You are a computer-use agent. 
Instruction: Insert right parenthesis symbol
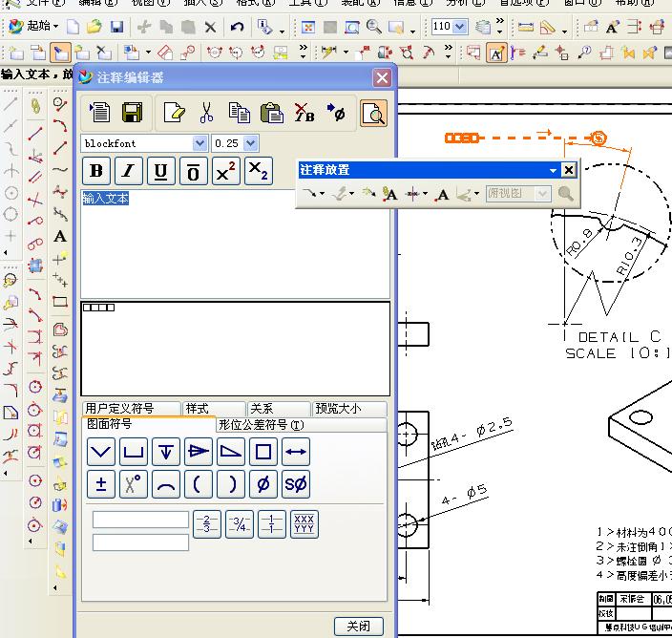pyautogui.click(x=231, y=484)
